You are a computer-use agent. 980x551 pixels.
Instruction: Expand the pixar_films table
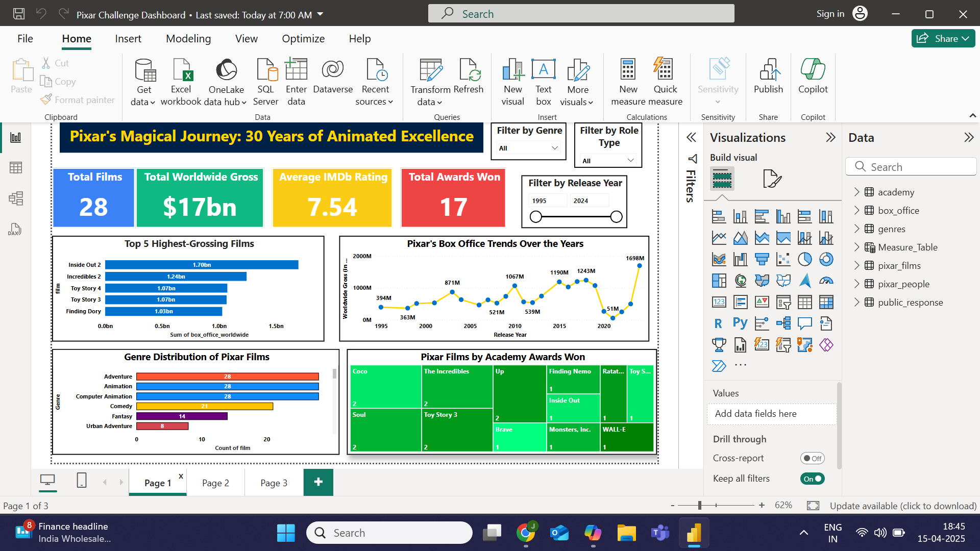(x=857, y=265)
